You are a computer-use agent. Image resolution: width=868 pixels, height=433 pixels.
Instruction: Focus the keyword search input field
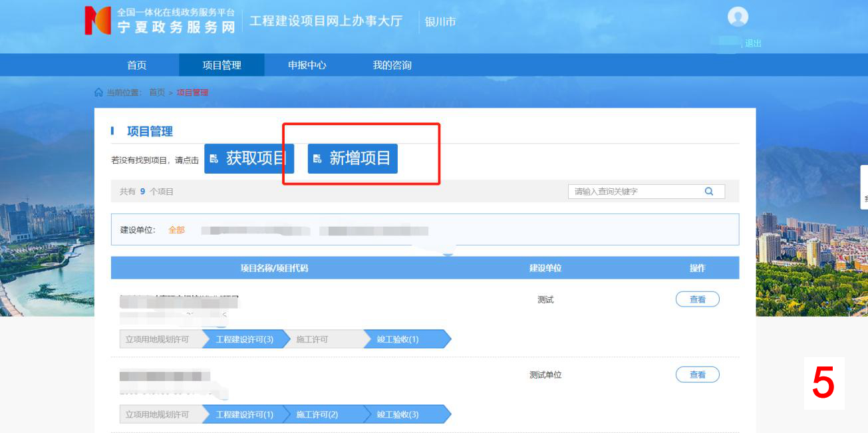(635, 192)
